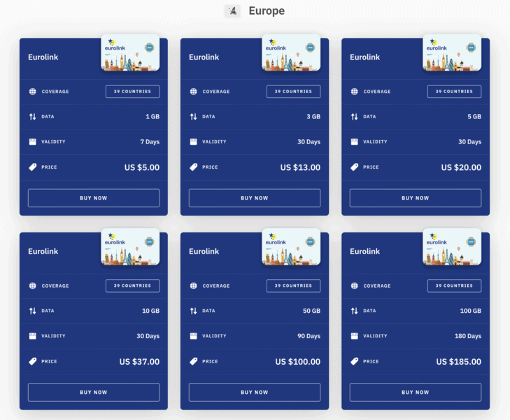Click calendar validity icon on 100 GB plan

point(354,336)
